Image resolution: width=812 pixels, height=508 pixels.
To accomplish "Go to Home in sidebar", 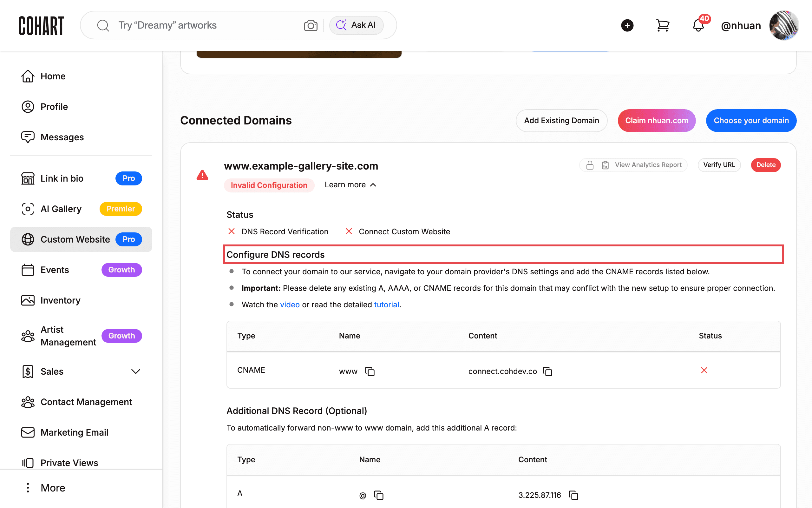I will 81,76.
